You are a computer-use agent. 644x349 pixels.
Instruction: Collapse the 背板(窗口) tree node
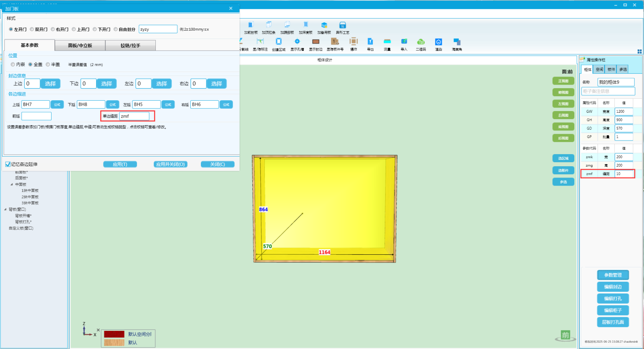[x=5, y=209]
